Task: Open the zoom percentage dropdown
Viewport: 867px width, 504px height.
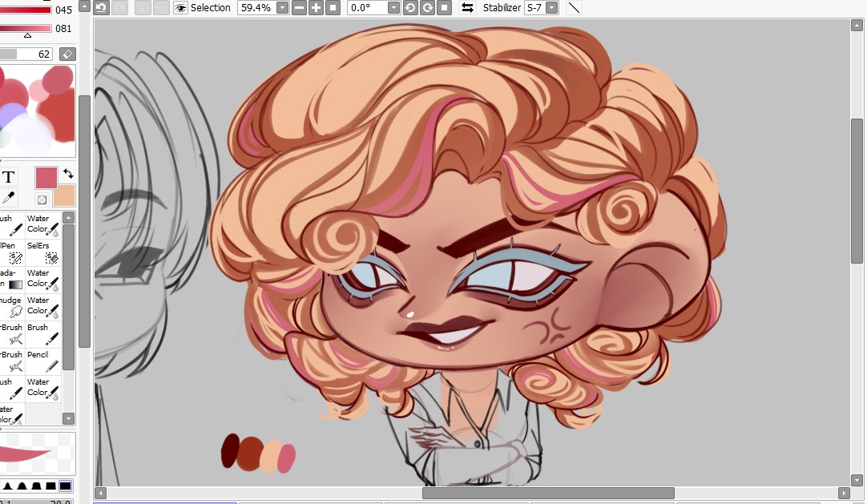Action: [282, 8]
